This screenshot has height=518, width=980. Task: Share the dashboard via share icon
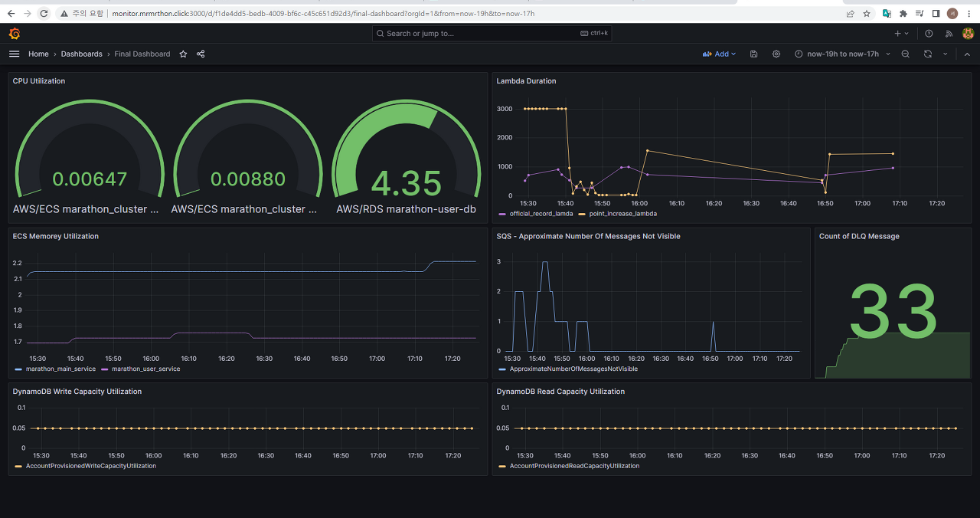(x=201, y=54)
